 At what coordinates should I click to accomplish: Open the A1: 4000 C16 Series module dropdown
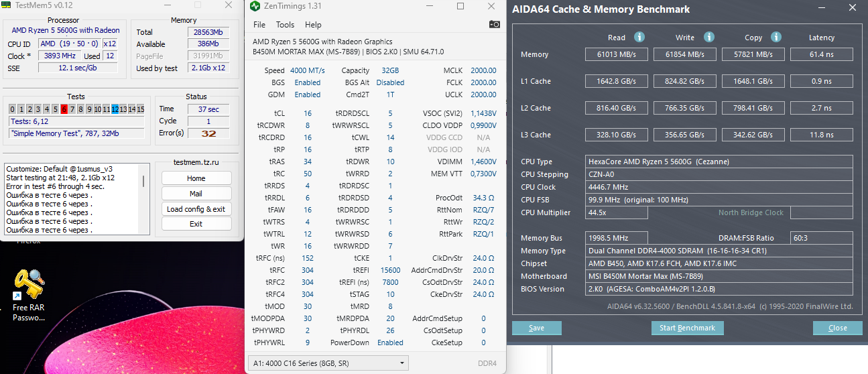pyautogui.click(x=328, y=363)
